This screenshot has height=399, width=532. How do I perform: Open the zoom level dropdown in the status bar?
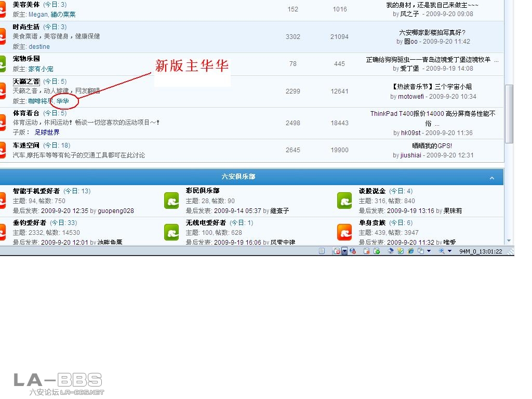click(x=449, y=251)
